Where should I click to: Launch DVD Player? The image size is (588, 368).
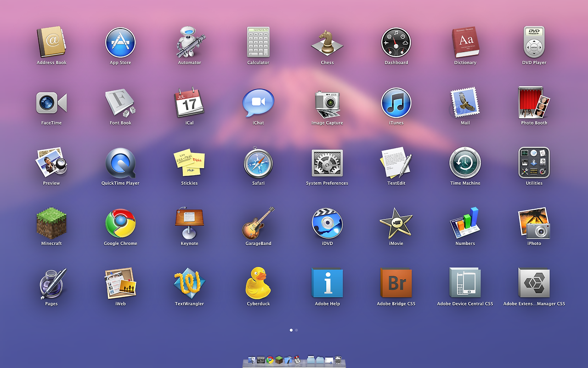pyautogui.click(x=534, y=42)
